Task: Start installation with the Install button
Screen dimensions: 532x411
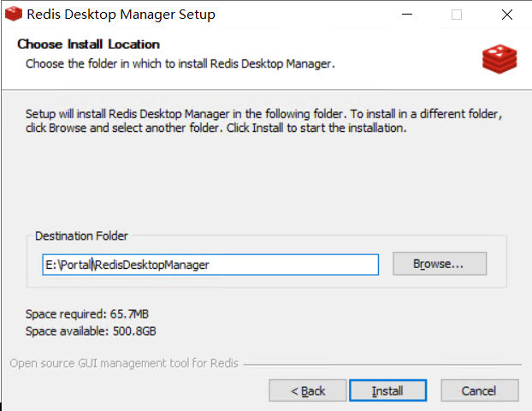Action: (387, 390)
